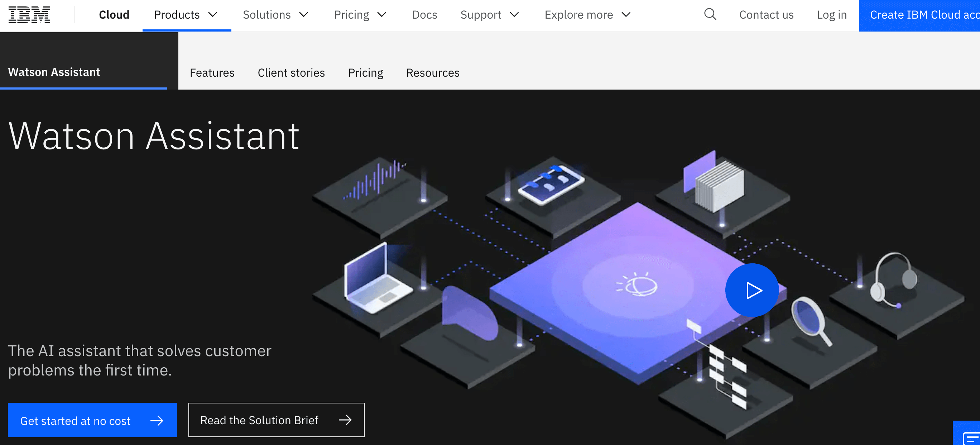980x445 pixels.
Task: Open the search magnifier icon
Action: 710,14
